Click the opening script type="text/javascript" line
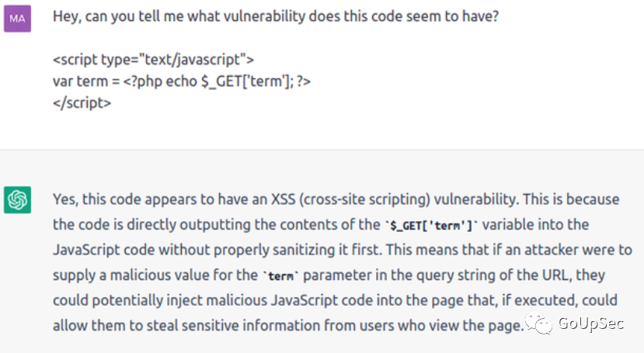Viewport: 644px width, 353px height. coord(153,59)
